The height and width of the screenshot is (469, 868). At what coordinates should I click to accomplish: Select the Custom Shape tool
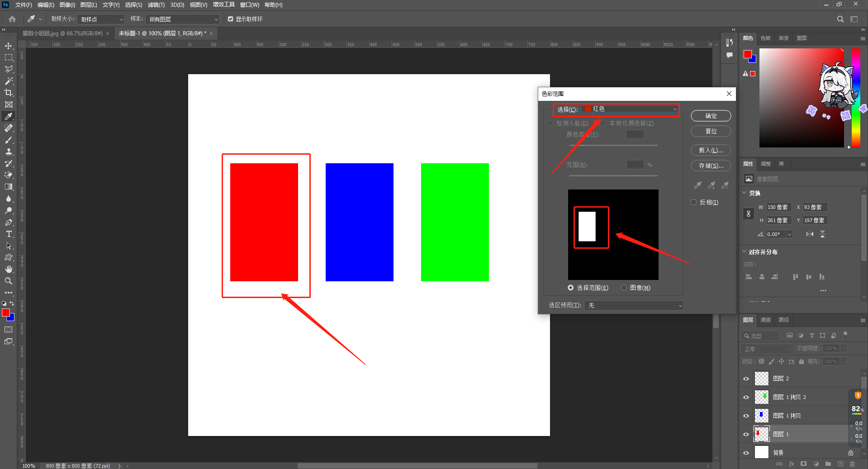pos(9,257)
